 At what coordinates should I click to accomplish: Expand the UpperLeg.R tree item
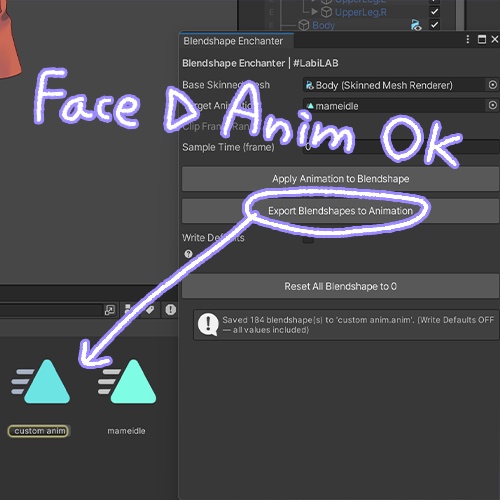coord(314,12)
